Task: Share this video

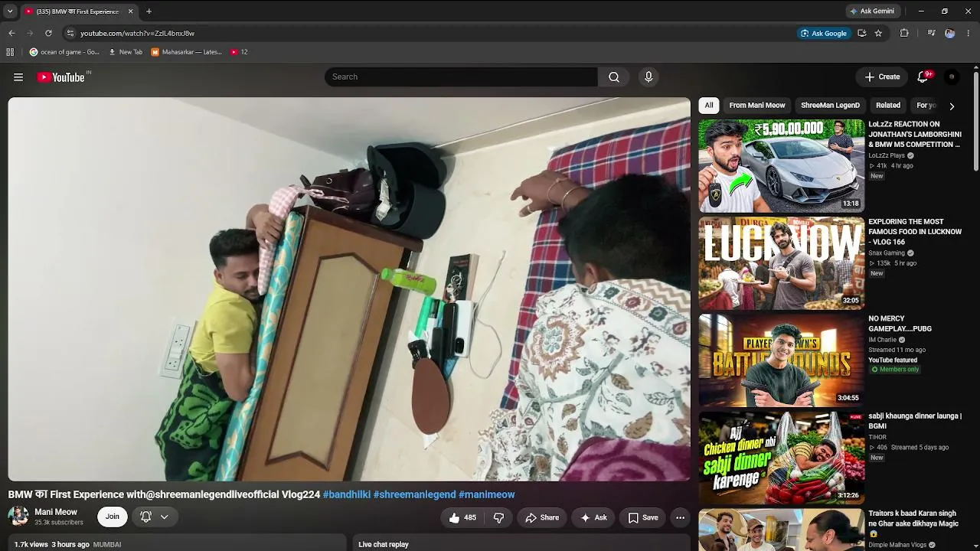Action: click(542, 517)
